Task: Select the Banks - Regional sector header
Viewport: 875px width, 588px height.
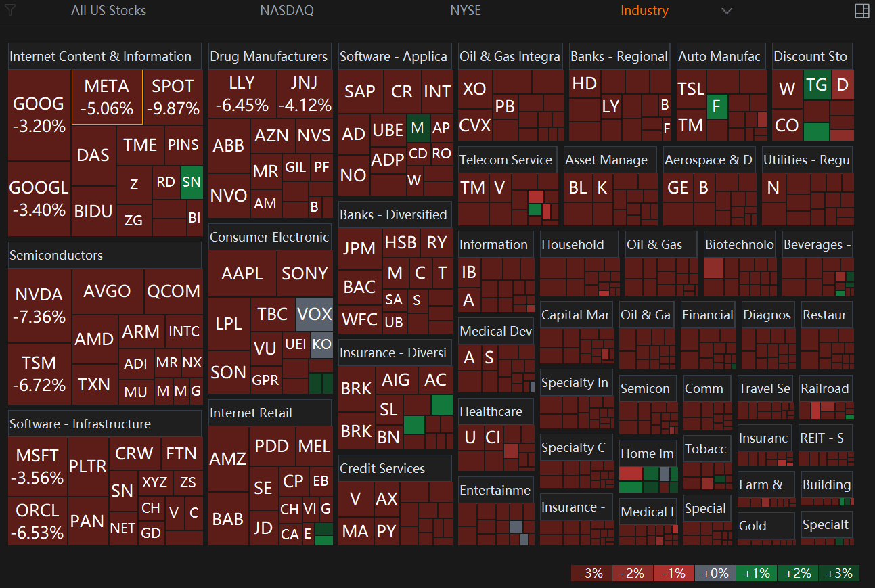Action: click(x=619, y=57)
